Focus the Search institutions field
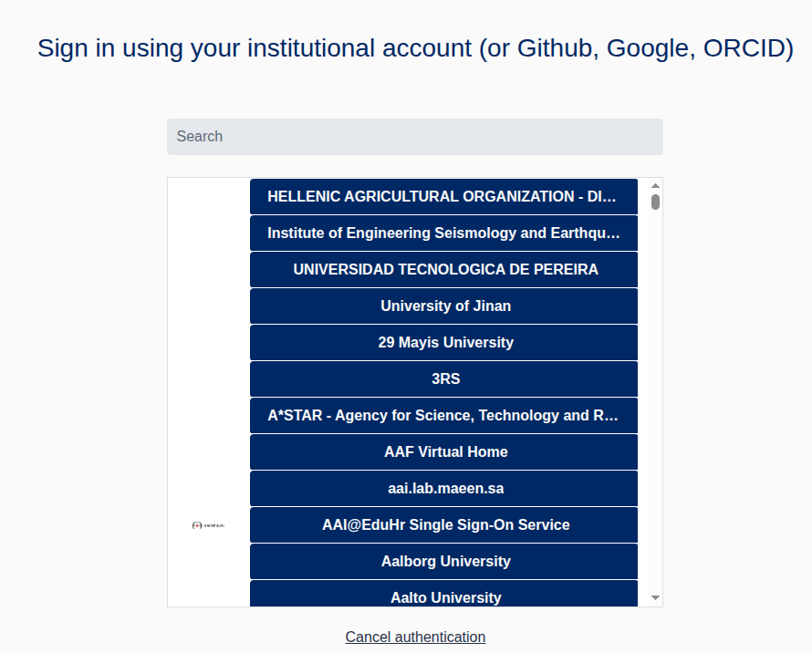Screen dimensions: 812x653 (414, 137)
